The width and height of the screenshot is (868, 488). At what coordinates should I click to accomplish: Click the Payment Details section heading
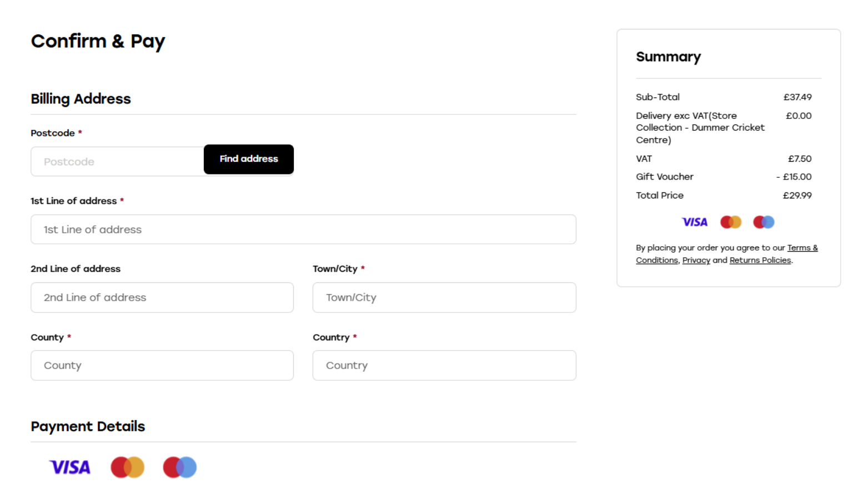[88, 426]
